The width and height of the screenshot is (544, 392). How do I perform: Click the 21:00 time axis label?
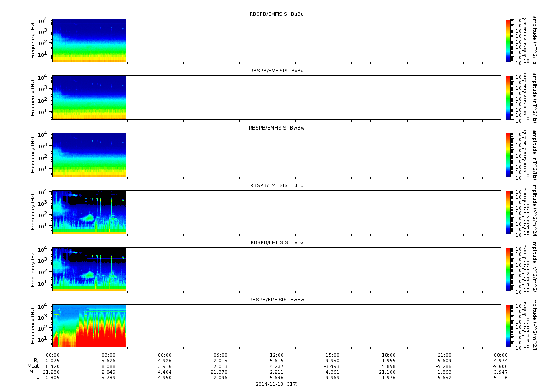tap(445, 355)
